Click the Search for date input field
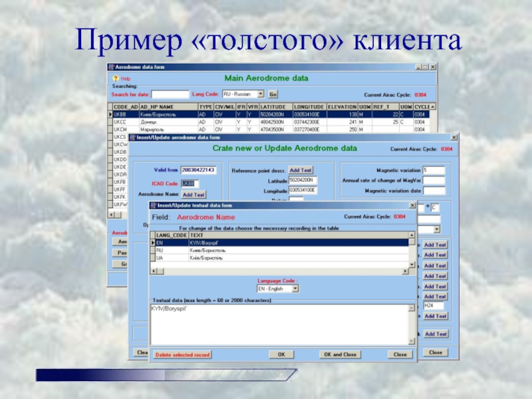This screenshot has width=532, height=399. pos(170,94)
